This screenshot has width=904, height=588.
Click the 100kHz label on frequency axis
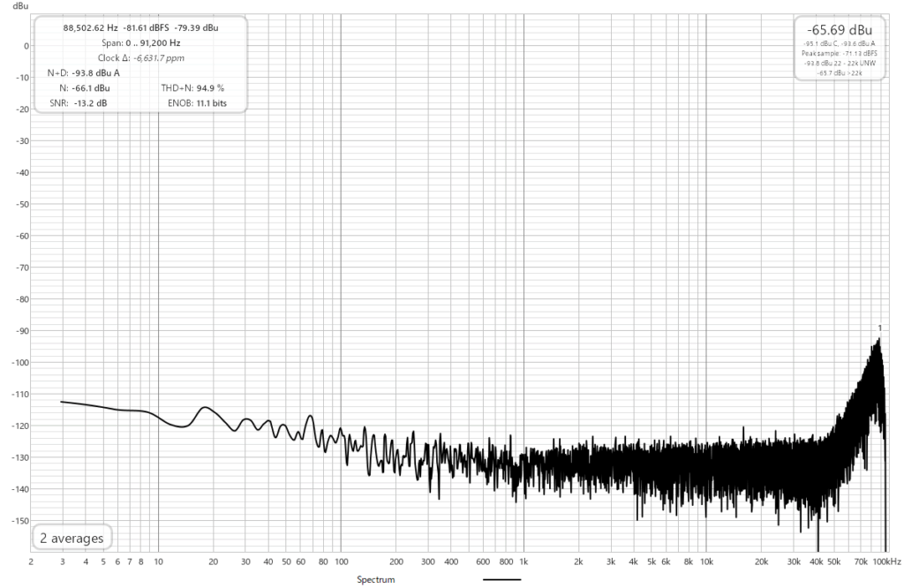886,561
